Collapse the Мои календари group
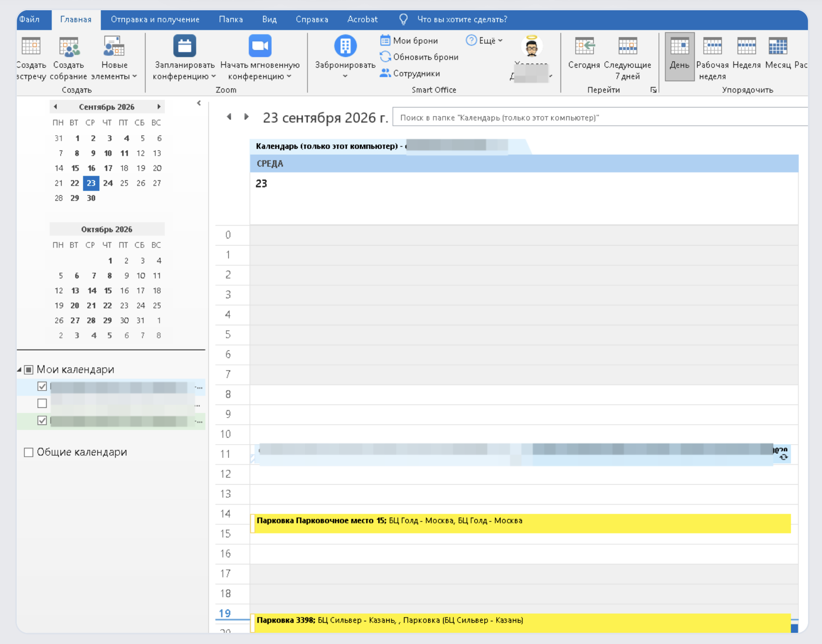This screenshot has height=644, width=822. [x=20, y=370]
